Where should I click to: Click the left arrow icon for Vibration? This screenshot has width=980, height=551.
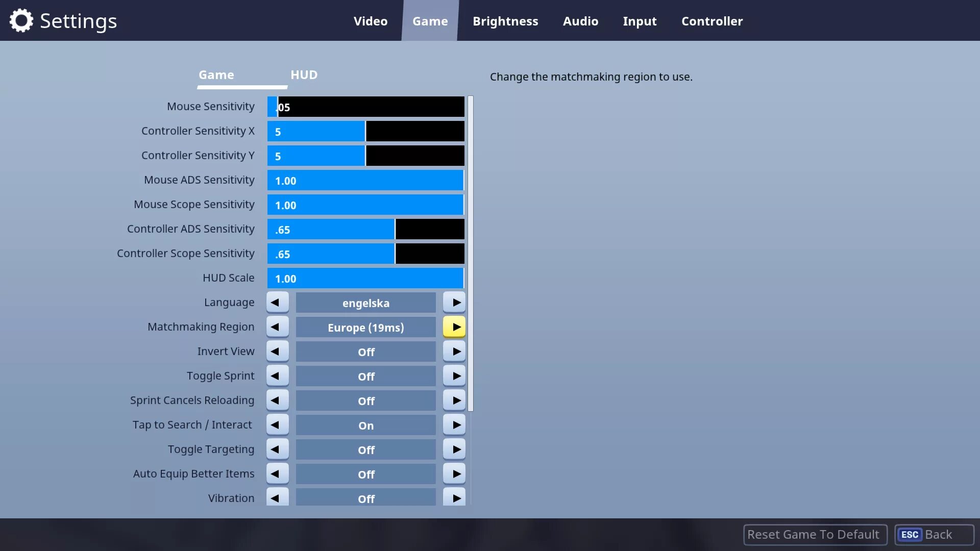point(277,498)
